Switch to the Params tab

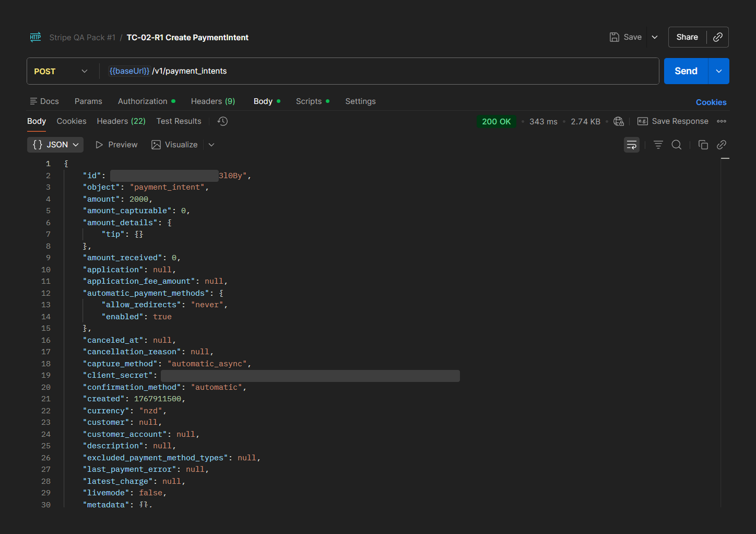pyautogui.click(x=88, y=101)
